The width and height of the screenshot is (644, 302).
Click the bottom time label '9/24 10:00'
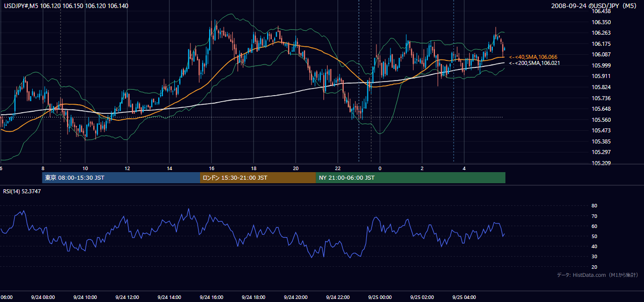pos(85,297)
